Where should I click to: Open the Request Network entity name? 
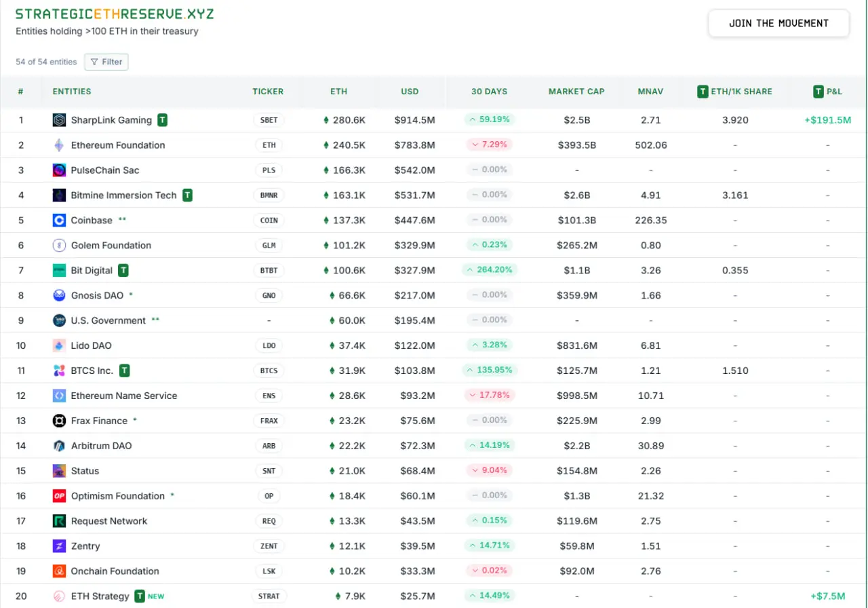tap(109, 521)
